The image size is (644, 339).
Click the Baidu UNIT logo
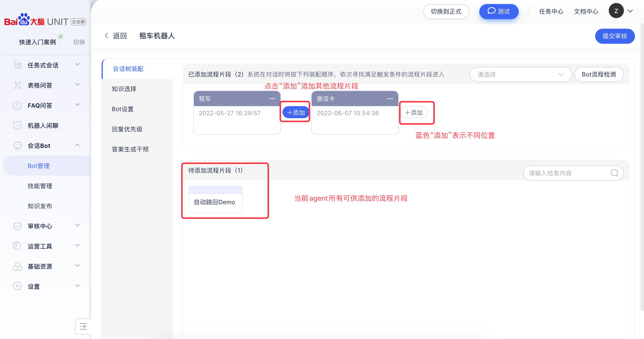(x=45, y=20)
